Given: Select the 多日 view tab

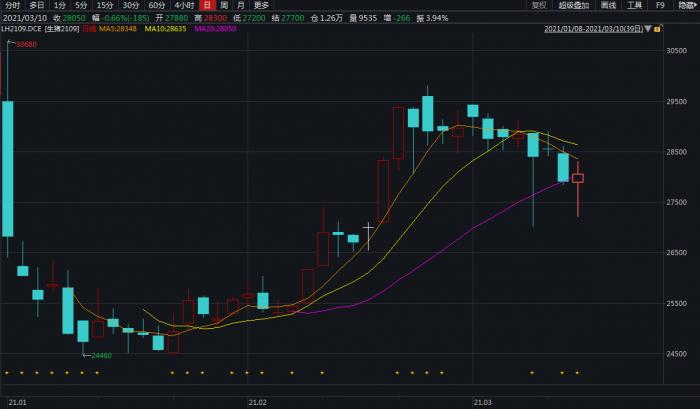Looking at the screenshot, I should (x=36, y=5).
